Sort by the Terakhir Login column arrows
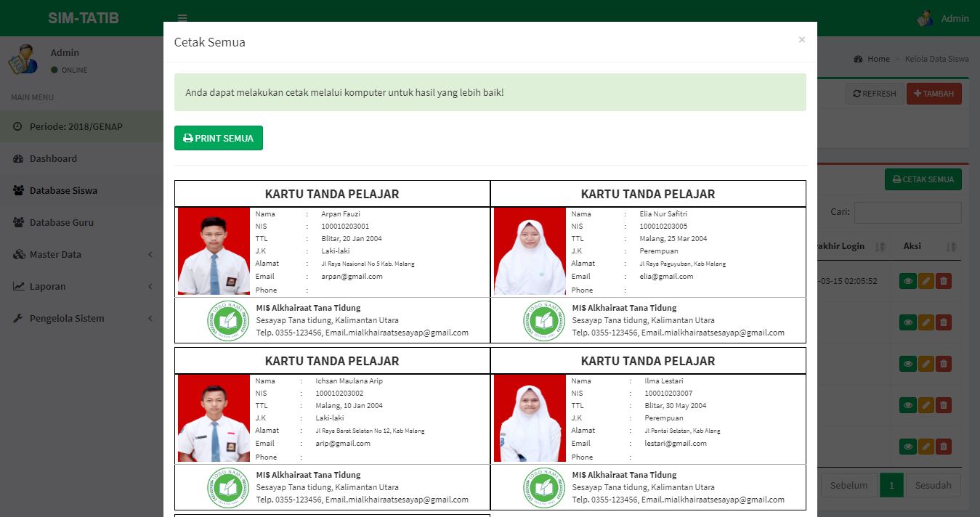Screen dimensions: 980x517 click(880, 247)
